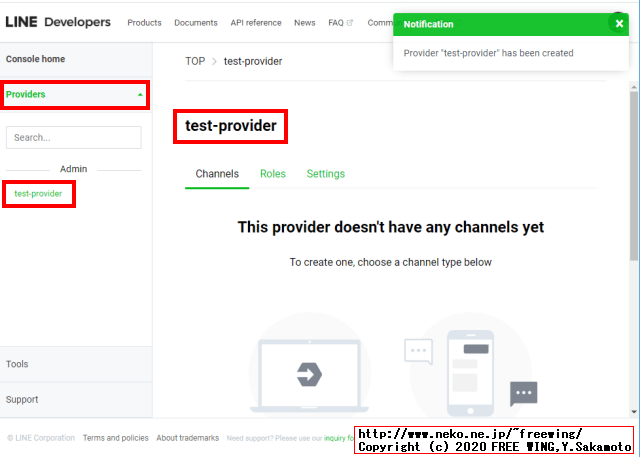Expand the Support sidebar section
The height and width of the screenshot is (457, 640).
[x=76, y=400]
